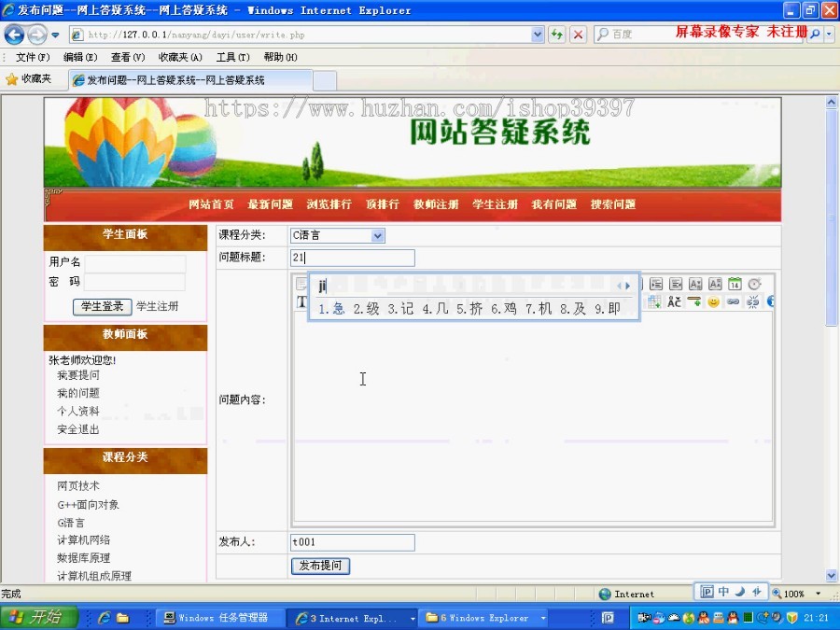Click 我要提问 in teacher panel
This screenshot has height=630, width=840.
(x=78, y=375)
